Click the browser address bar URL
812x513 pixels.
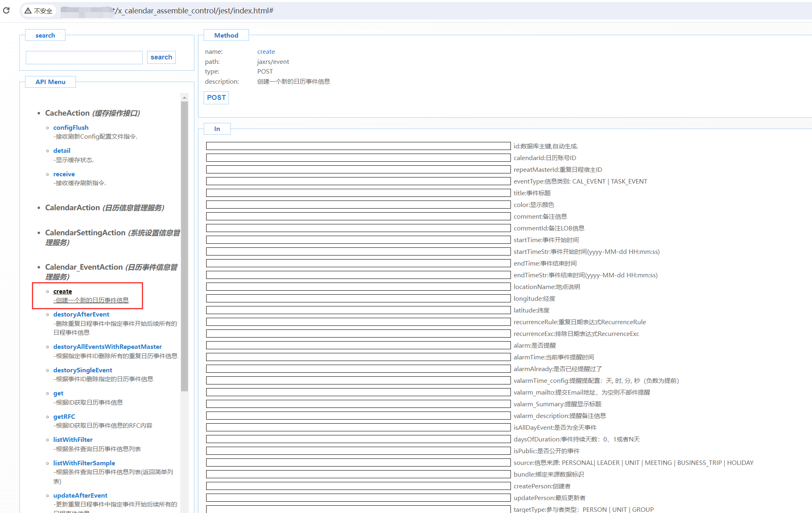click(x=194, y=11)
